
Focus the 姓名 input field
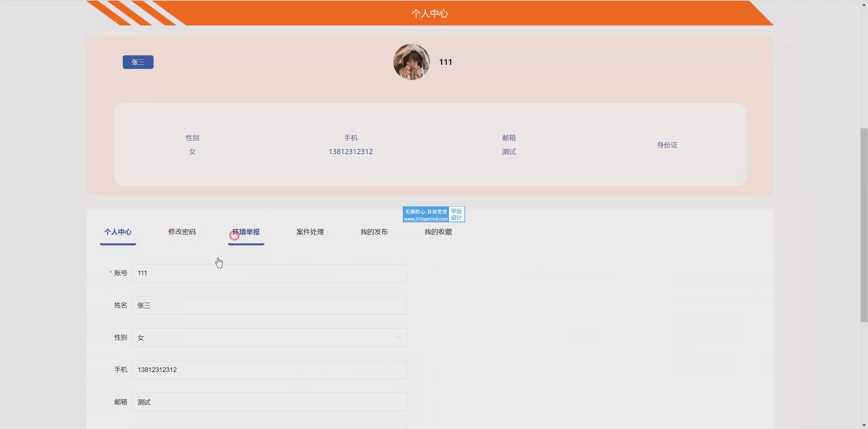269,305
